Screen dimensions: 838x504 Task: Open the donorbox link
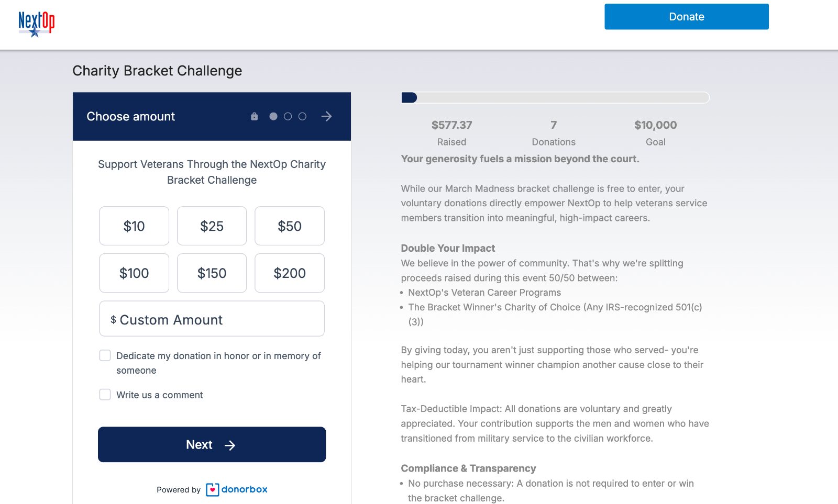tap(244, 489)
